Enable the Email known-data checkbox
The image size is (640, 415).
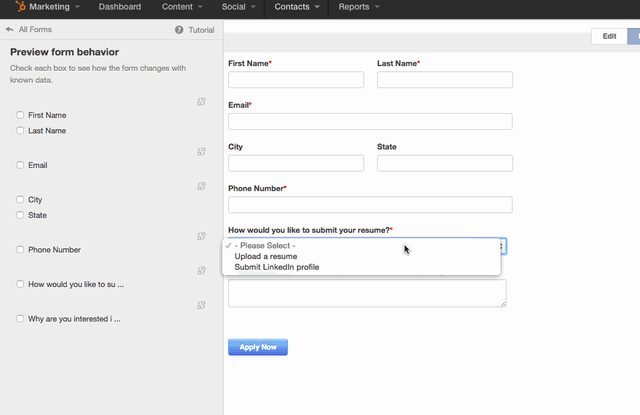pyautogui.click(x=20, y=165)
